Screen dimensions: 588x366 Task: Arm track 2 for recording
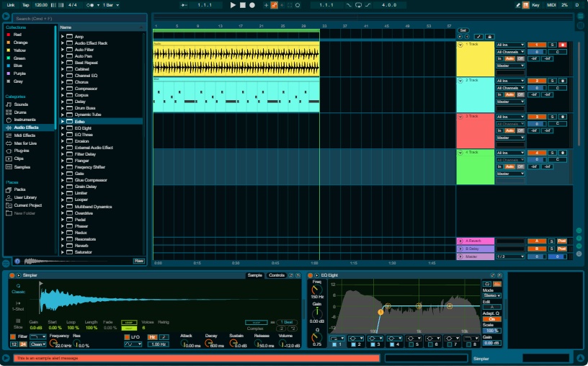(x=563, y=81)
